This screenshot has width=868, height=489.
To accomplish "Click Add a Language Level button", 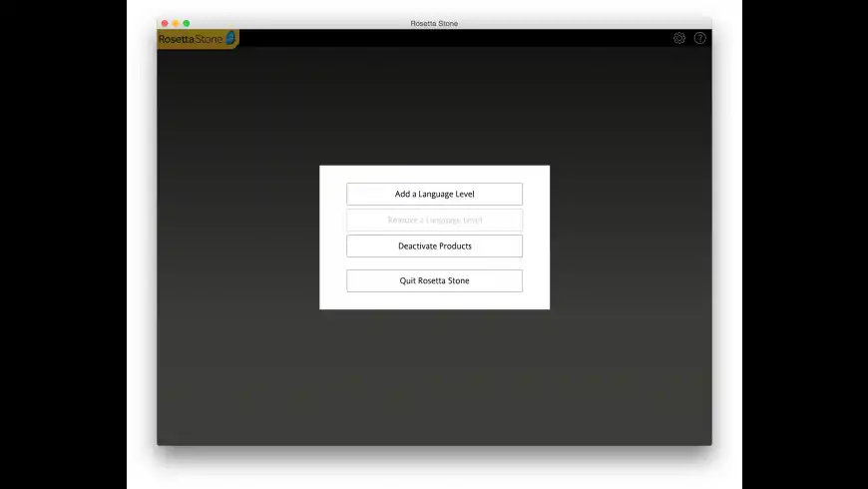I will pyautogui.click(x=435, y=194).
